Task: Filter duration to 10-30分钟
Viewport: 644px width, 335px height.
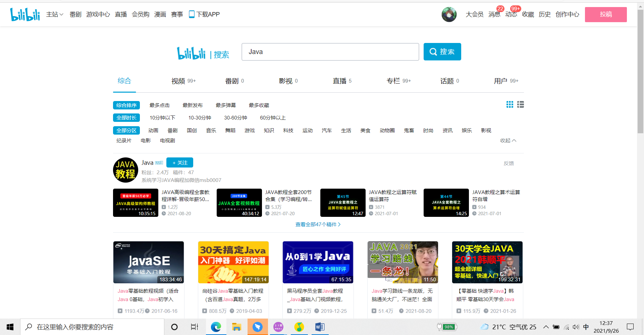Action: point(200,117)
